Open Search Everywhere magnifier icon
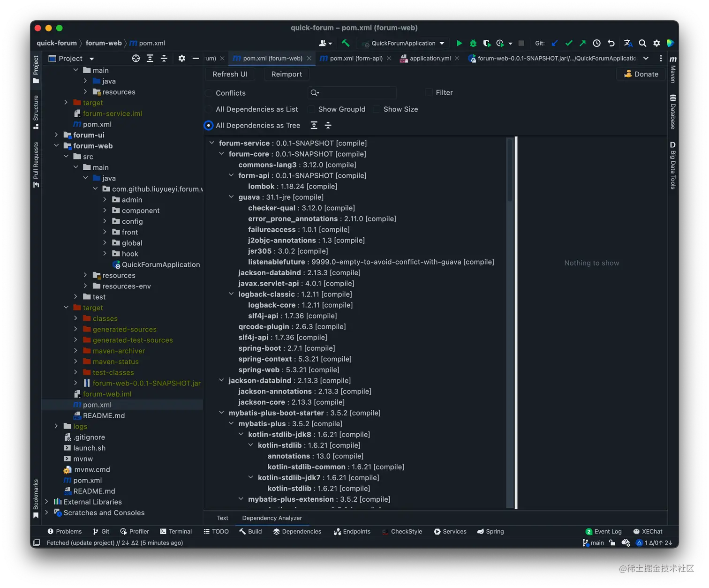 pyautogui.click(x=642, y=43)
